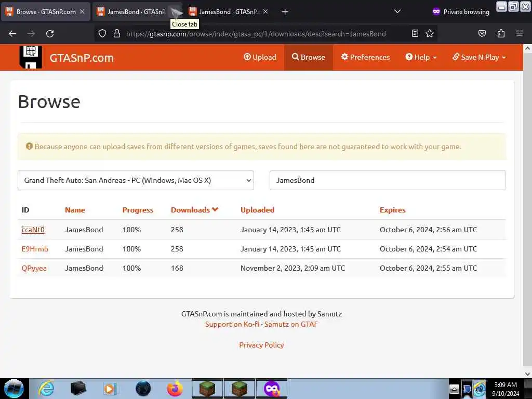Screen dimensions: 532x399
Task: Open the Privacy Policy link
Action: (x=262, y=345)
